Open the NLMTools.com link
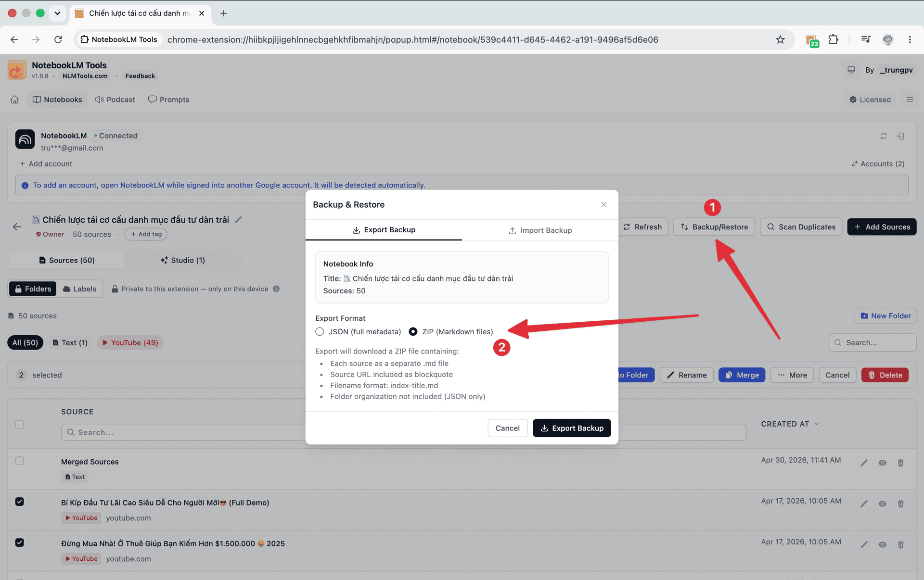 85,76
